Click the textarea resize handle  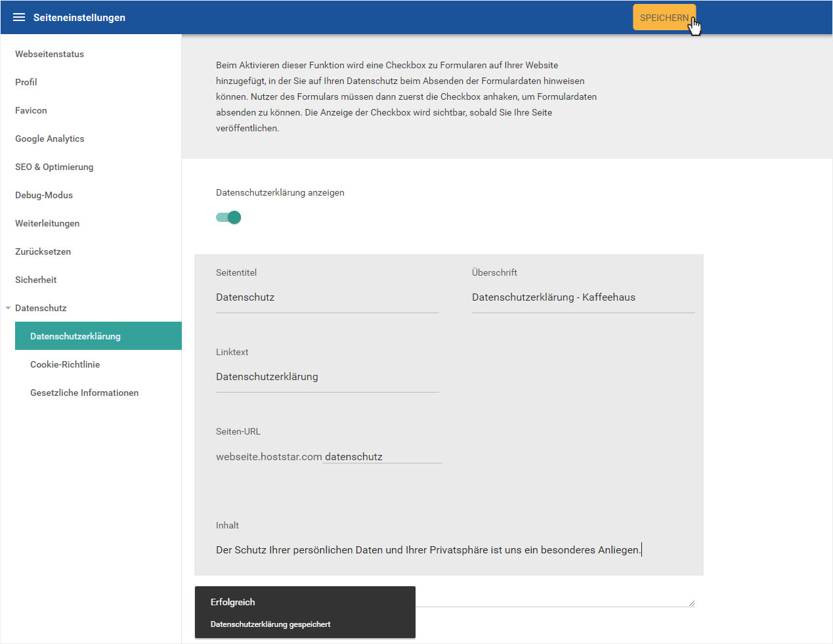[x=692, y=603]
